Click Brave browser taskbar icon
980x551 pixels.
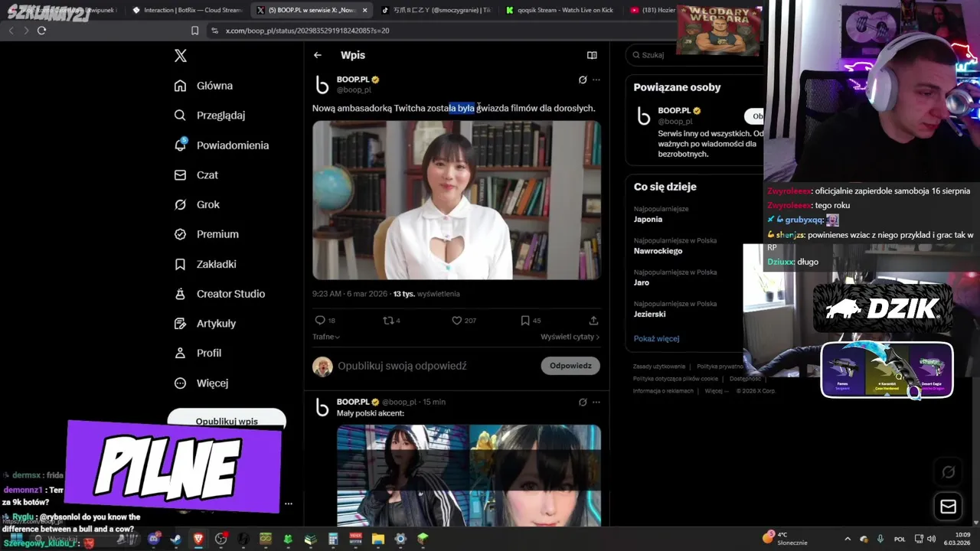(x=198, y=540)
